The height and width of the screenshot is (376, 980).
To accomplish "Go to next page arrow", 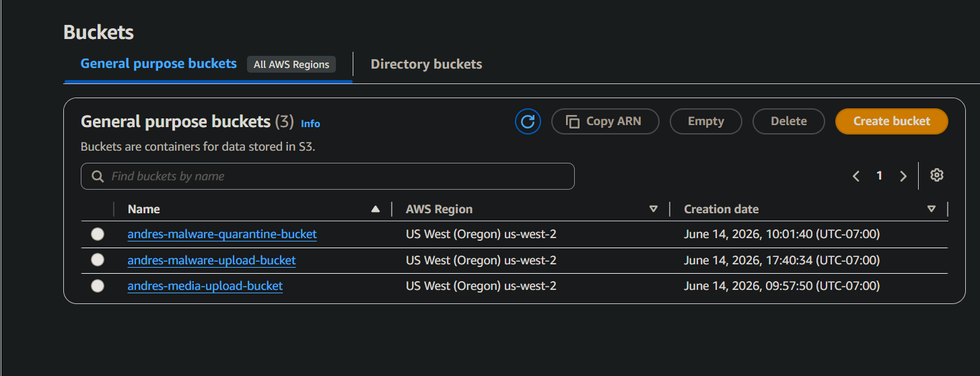I will pos(903,176).
